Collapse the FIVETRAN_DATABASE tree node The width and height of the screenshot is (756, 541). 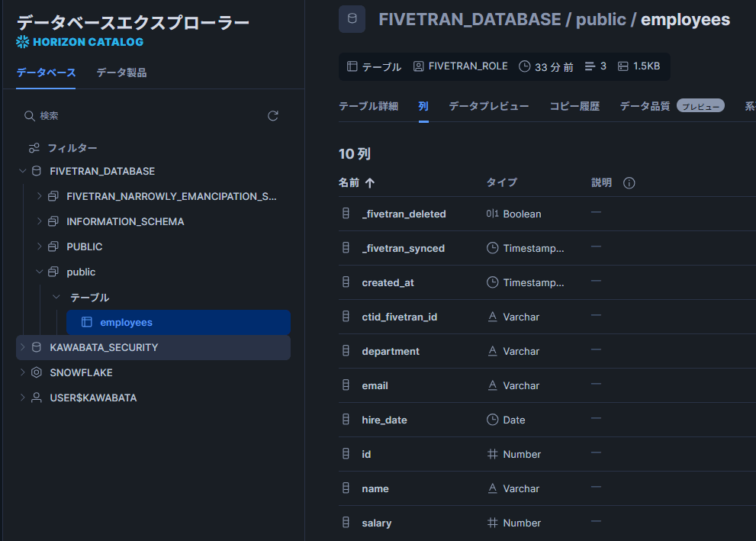tap(22, 171)
